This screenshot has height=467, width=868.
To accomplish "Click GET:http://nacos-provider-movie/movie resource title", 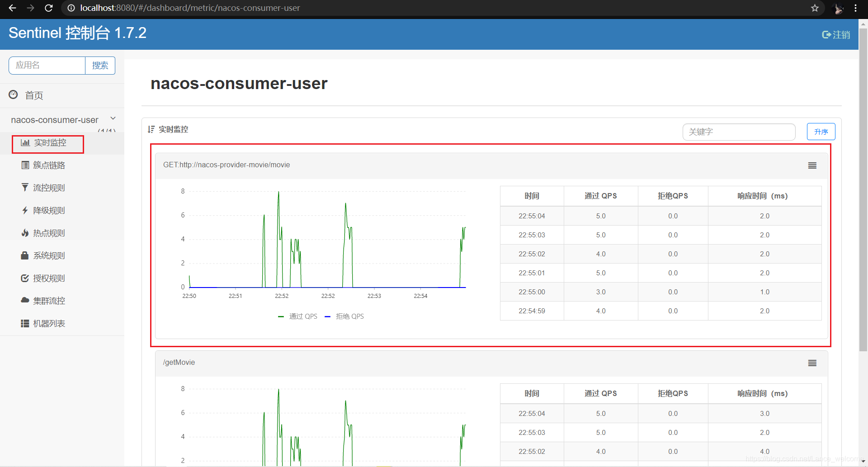I will pos(226,165).
